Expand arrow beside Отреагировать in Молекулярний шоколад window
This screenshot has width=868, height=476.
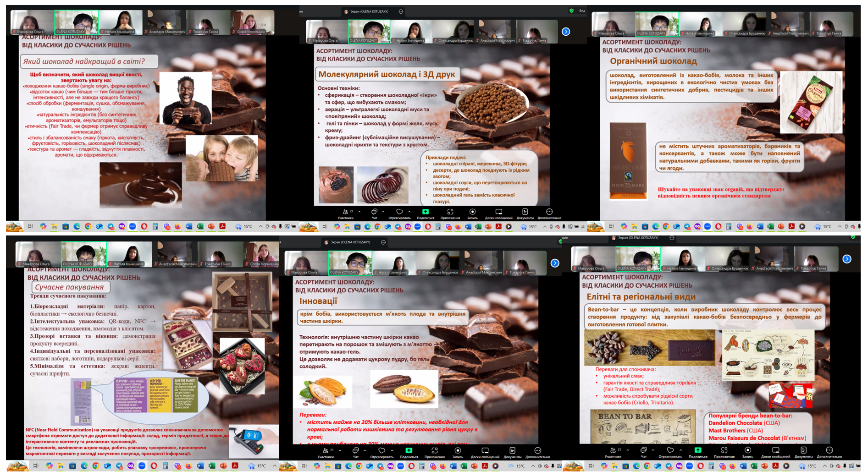point(409,212)
